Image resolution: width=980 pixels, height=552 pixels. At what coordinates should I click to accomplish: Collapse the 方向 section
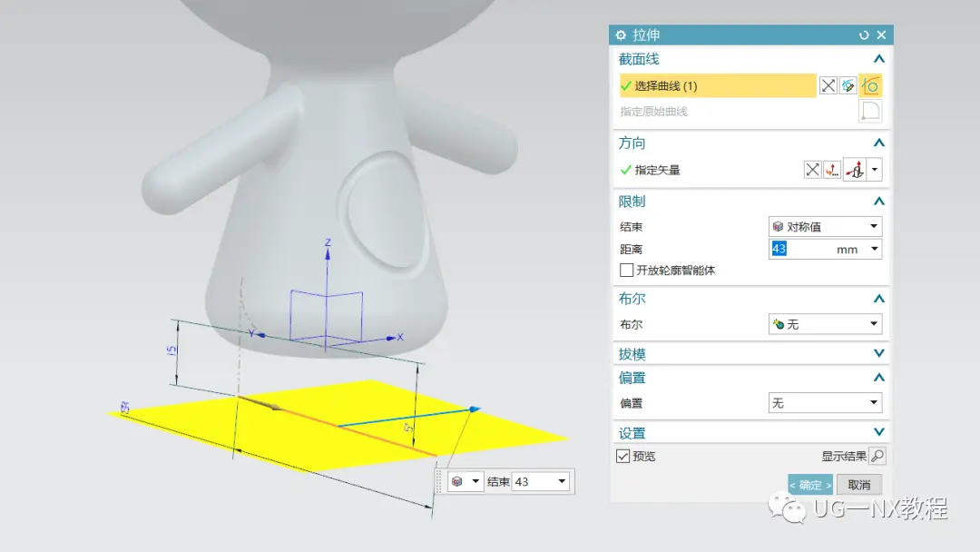pyautogui.click(x=878, y=143)
